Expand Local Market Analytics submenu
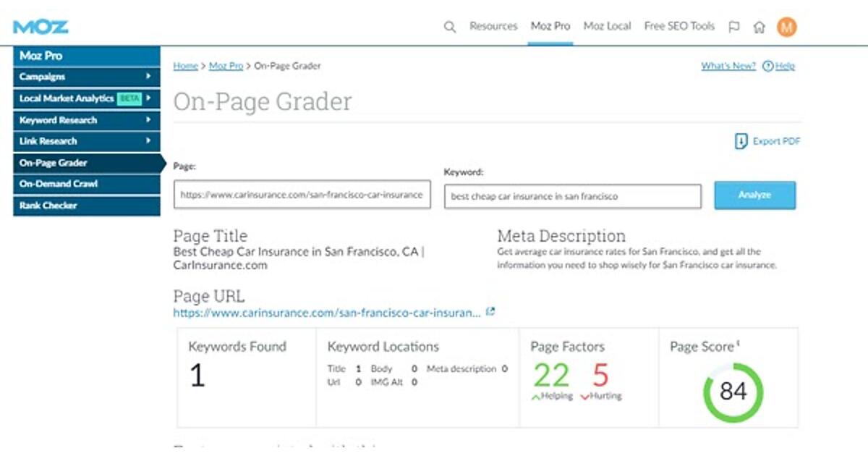868x456 pixels. pos(87,98)
